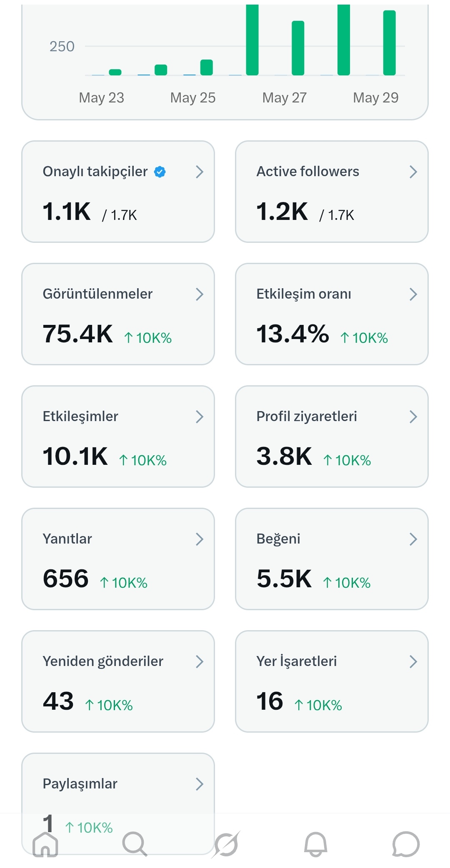Open Notifications bell icon
Viewport: 450px width, 868px height.
coord(315,844)
